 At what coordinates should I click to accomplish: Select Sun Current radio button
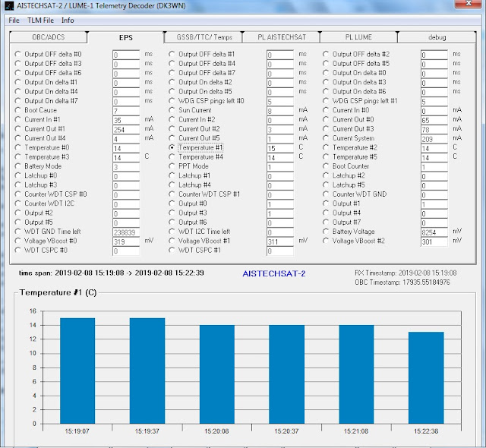pos(172,110)
